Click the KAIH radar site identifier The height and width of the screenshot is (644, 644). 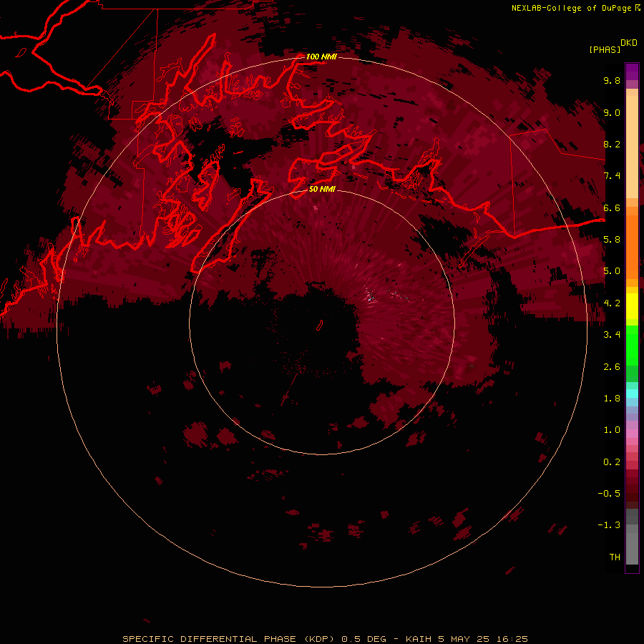[419, 639]
